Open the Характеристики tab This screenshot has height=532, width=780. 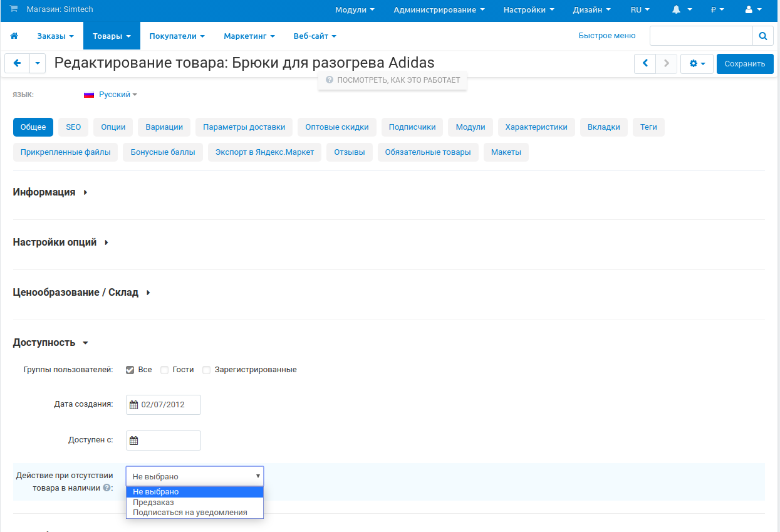[x=536, y=127]
